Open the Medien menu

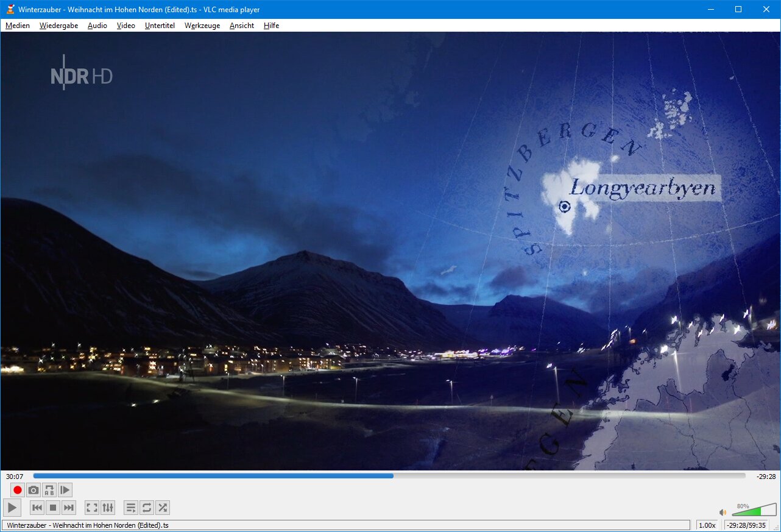point(18,26)
